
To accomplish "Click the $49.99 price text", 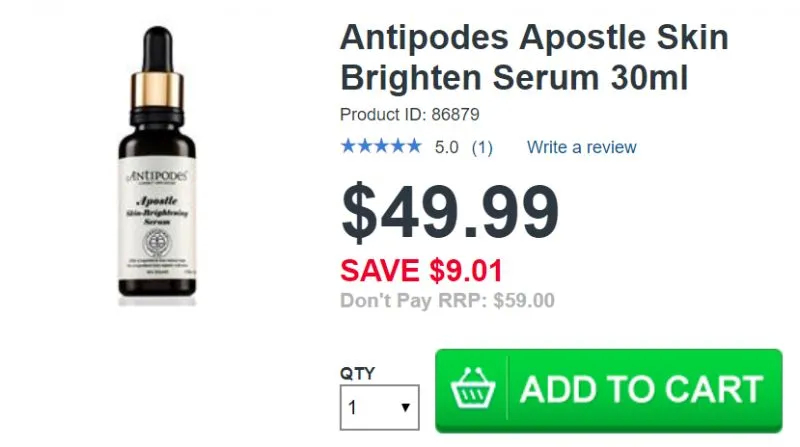I will tap(450, 212).
